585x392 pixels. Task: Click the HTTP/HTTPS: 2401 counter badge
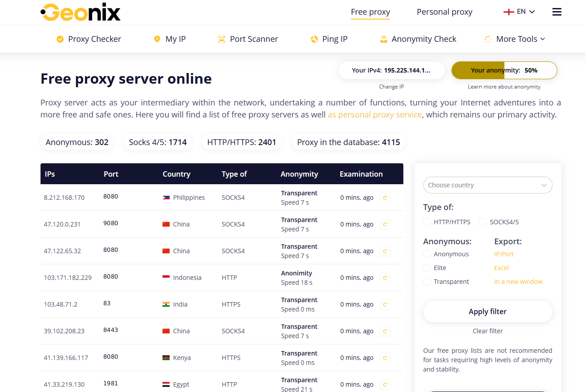(x=242, y=142)
